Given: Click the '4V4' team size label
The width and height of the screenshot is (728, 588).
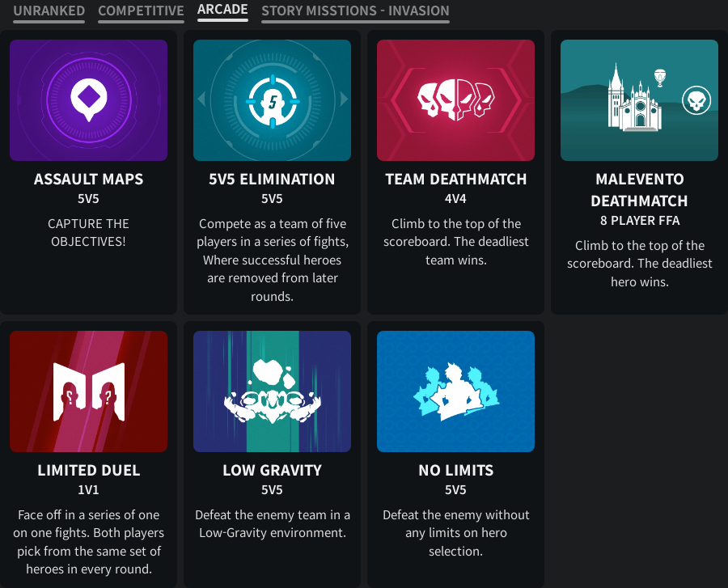Looking at the screenshot, I should [x=455, y=199].
